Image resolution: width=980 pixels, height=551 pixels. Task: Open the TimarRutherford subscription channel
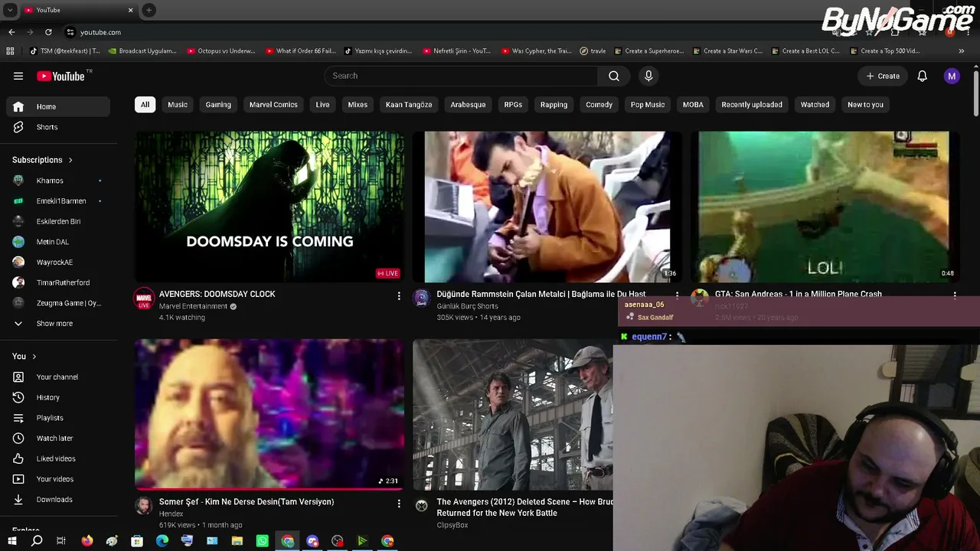coord(58,282)
